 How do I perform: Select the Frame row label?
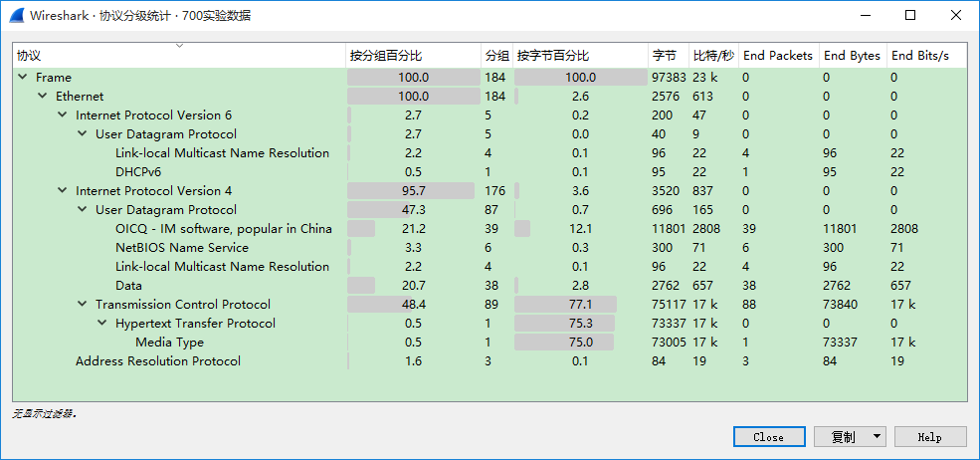[54, 78]
